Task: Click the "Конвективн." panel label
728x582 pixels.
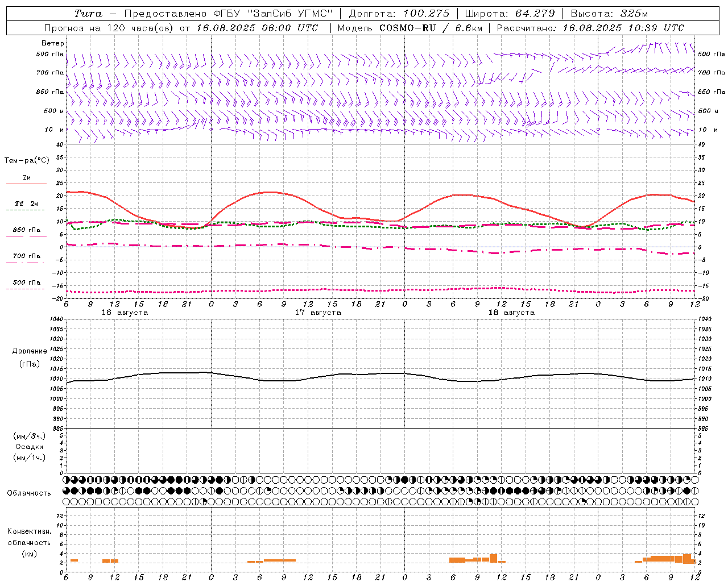Action: point(29,531)
